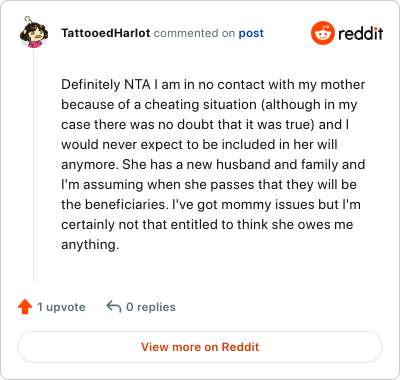
Task: Click the black reddit wordmark
Action: 360,33
